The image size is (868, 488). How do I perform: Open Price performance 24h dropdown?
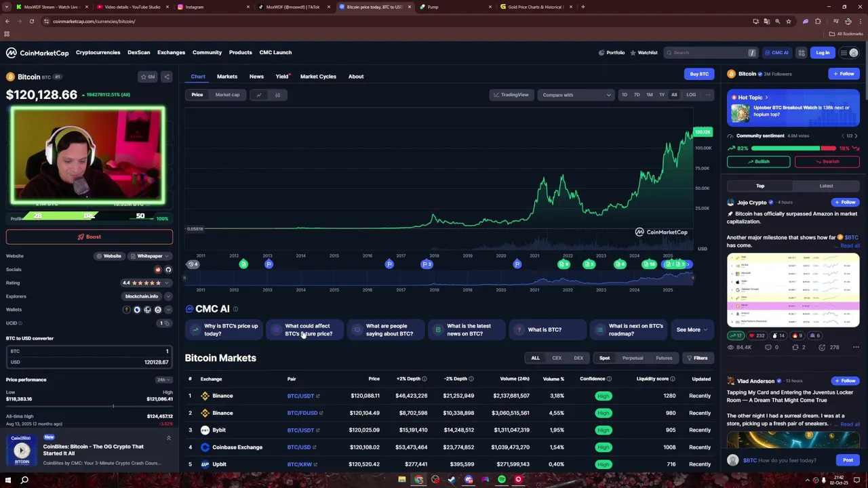tap(163, 380)
